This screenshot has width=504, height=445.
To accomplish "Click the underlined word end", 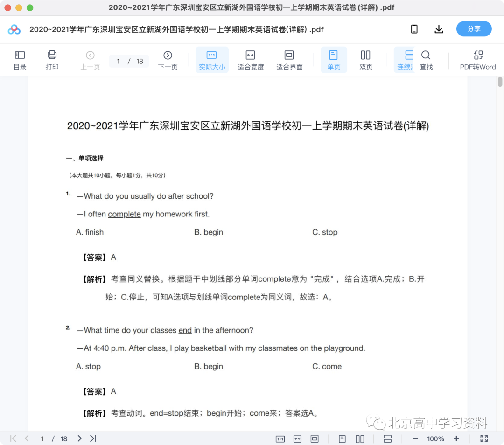I will coord(185,330).
